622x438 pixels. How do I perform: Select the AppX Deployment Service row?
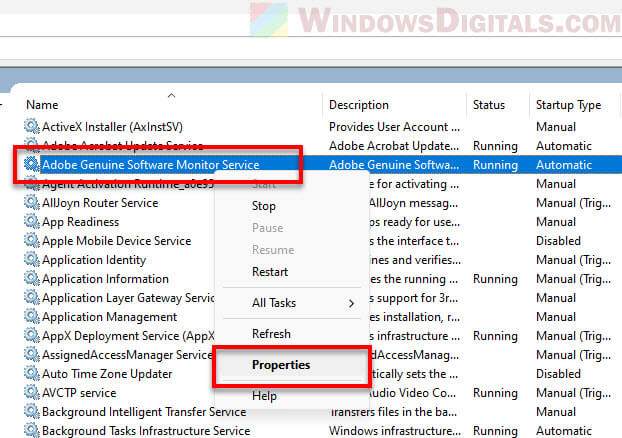[128, 336]
